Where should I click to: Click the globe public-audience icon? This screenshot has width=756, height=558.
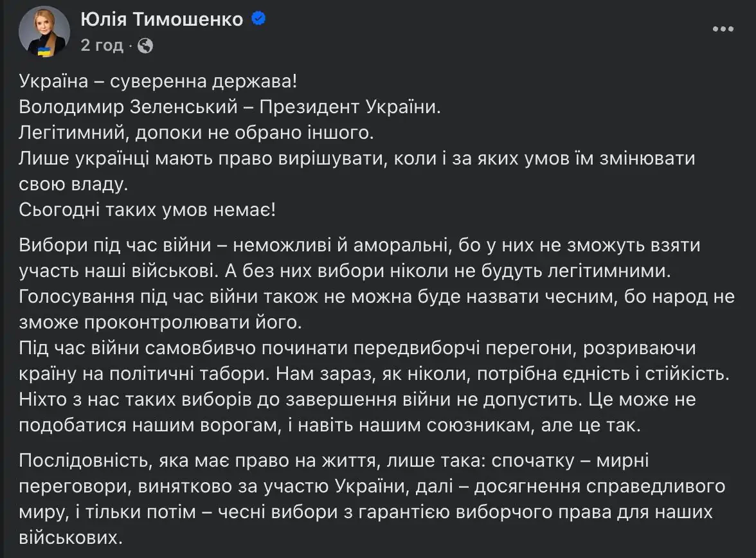(x=146, y=45)
